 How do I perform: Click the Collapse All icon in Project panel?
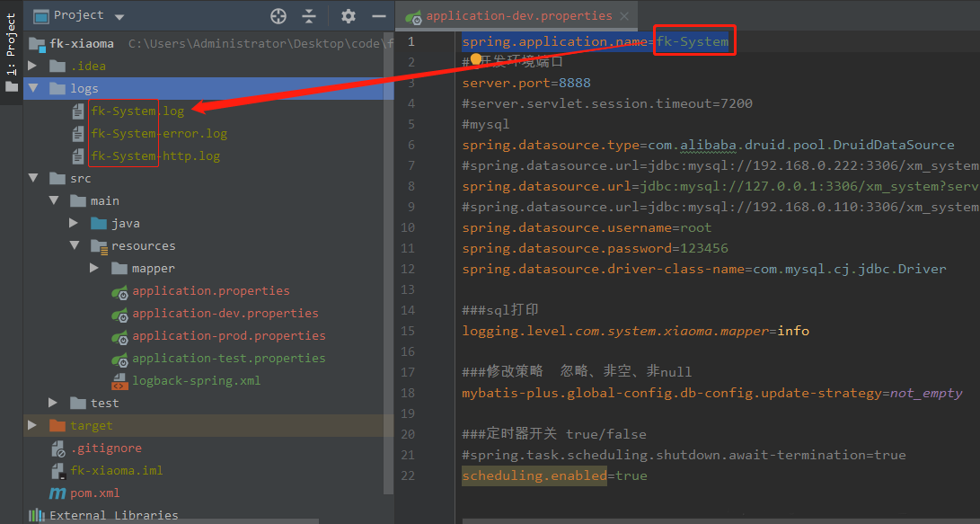tap(309, 16)
